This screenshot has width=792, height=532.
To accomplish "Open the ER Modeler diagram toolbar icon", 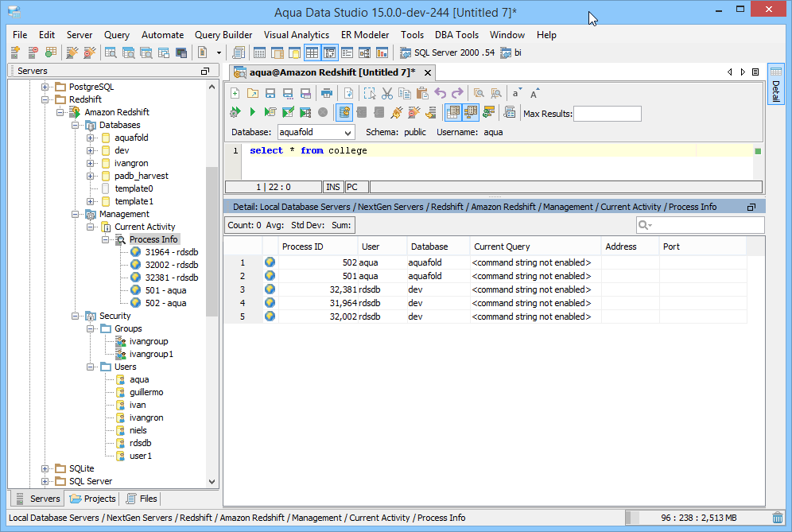I will pyautogui.click(x=365, y=52).
